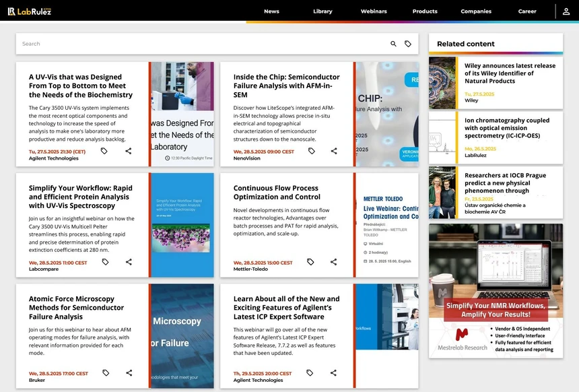
Task: Open the tag filter icon in search bar
Action: (408, 44)
